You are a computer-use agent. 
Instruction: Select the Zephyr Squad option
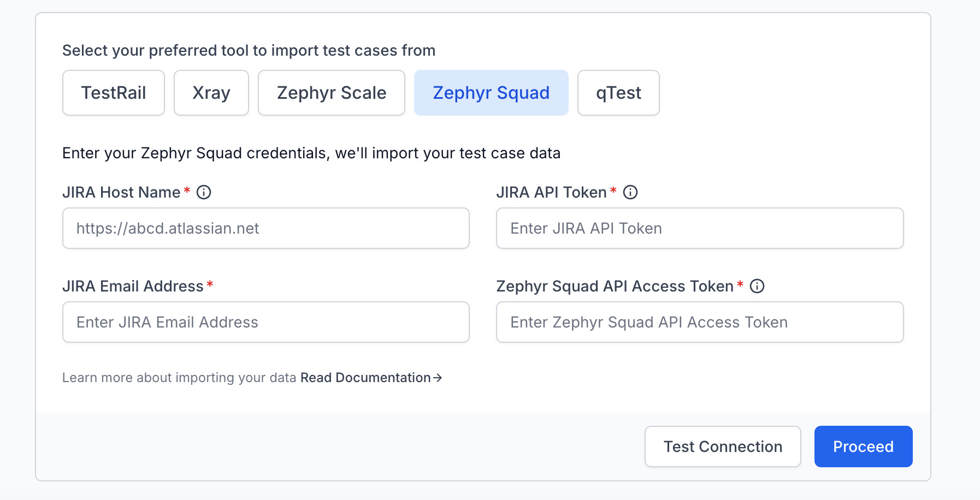pyautogui.click(x=491, y=93)
